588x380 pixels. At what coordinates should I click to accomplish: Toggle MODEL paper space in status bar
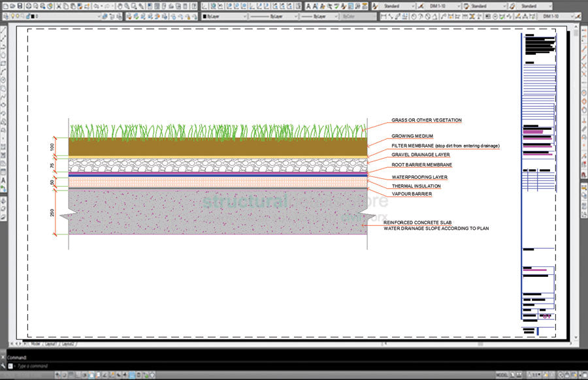pos(502,375)
